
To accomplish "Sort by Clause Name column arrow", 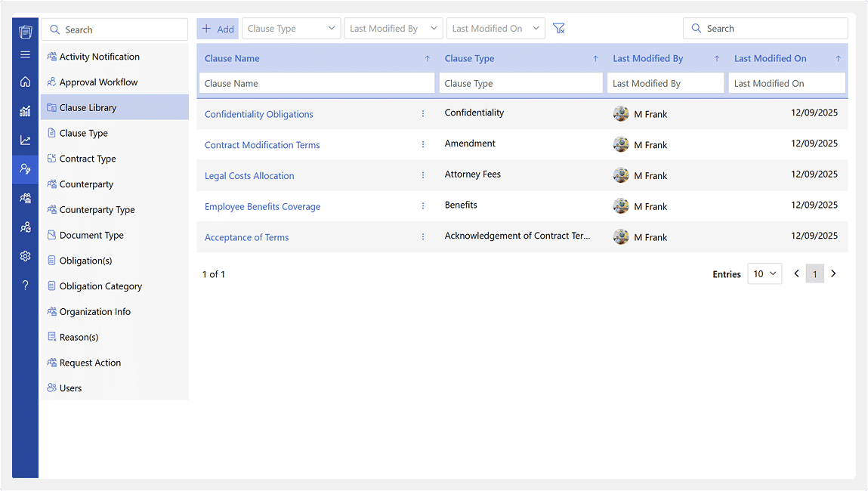I will point(427,59).
